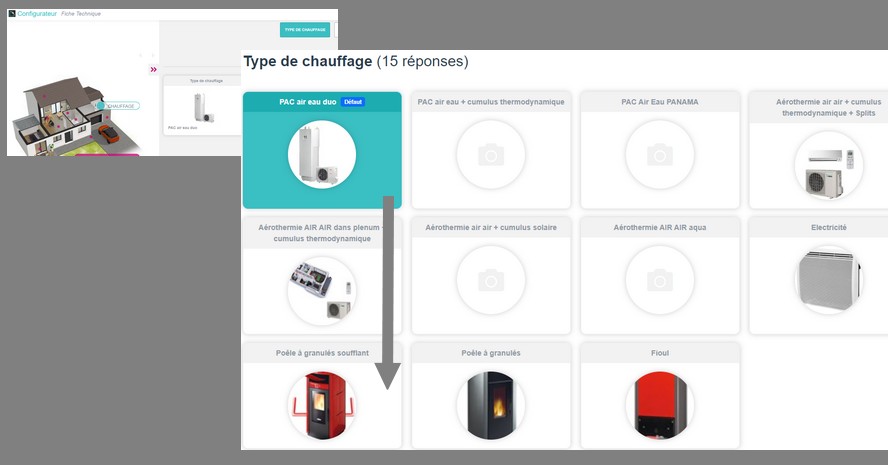The image size is (888, 465).
Task: Pick the PAC Air Eau PANAMA option
Action: point(659,154)
